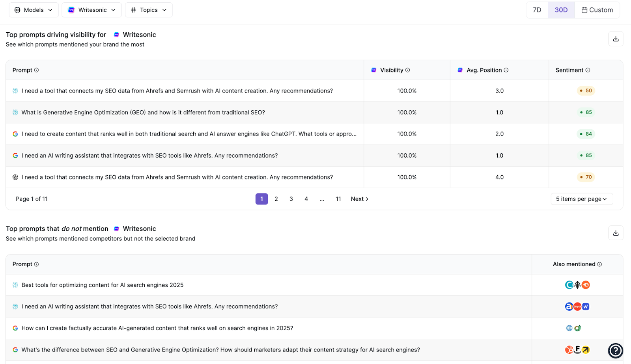The image size is (631, 364).
Task: Click the sentiment score 84 badge
Action: pyautogui.click(x=586, y=134)
